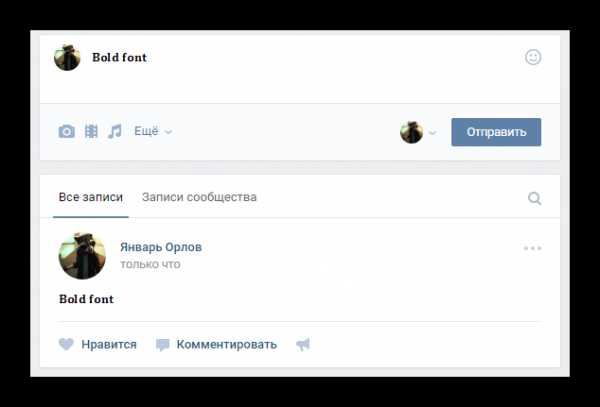Attach a video with the film icon

point(91,131)
